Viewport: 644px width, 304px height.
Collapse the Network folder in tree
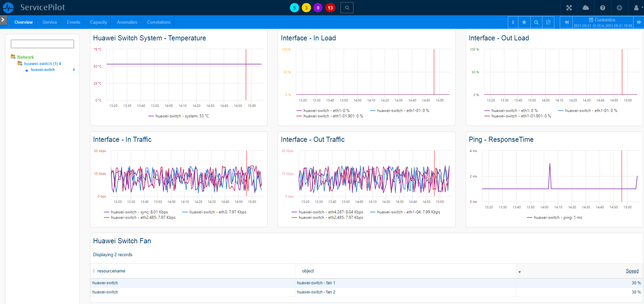13,57
